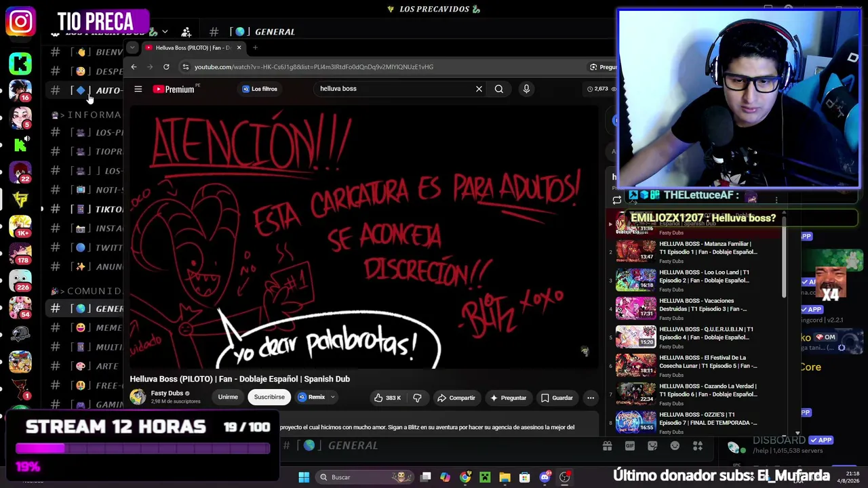Viewport: 868px width, 488px height.
Task: Start voice search with the microphone icon
Action: tap(526, 89)
